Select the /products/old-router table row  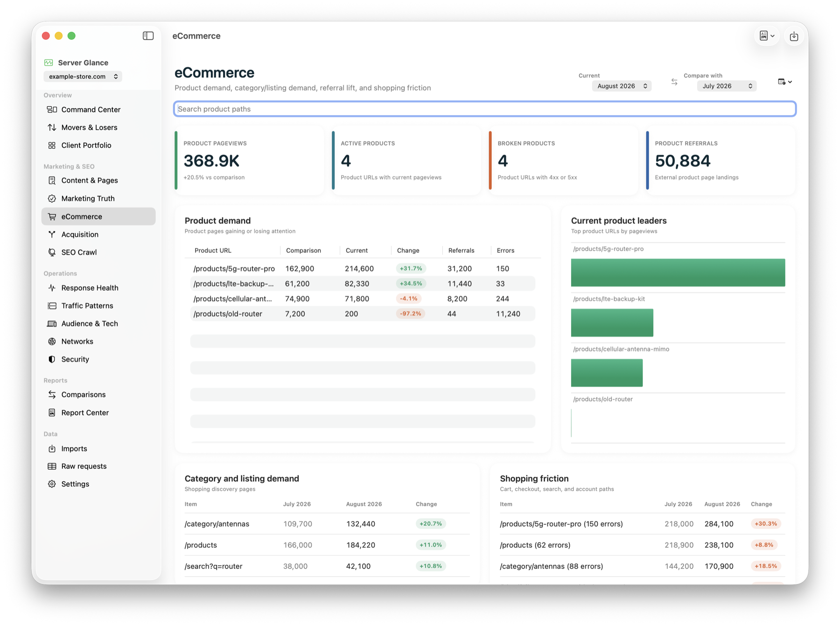[363, 314]
